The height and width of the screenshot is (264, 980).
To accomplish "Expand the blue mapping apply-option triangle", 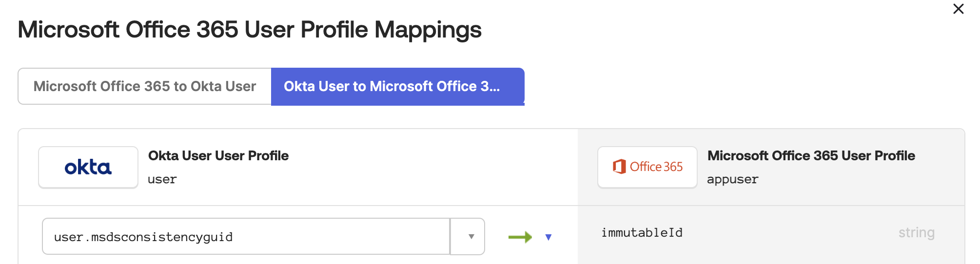I will pyautogui.click(x=549, y=237).
